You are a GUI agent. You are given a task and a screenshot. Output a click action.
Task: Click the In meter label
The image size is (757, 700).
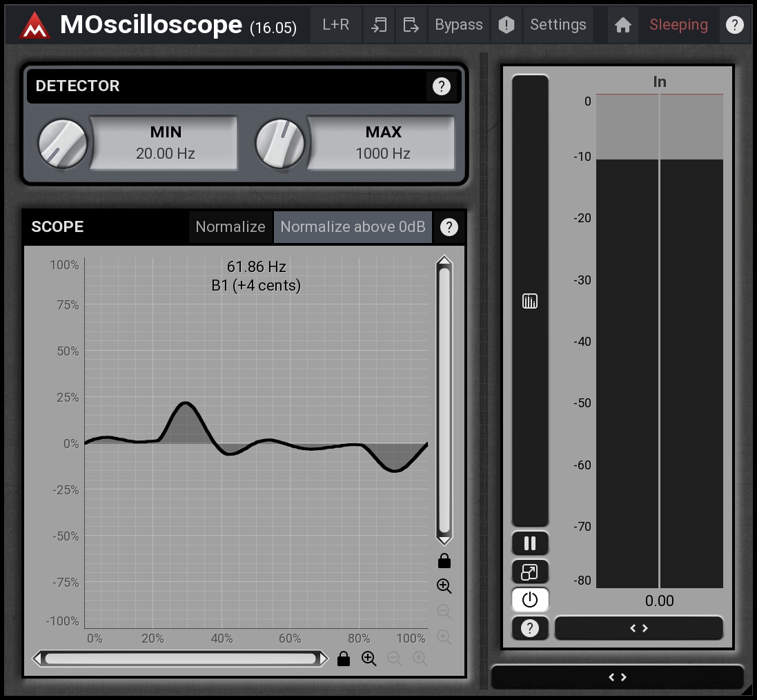pos(660,81)
